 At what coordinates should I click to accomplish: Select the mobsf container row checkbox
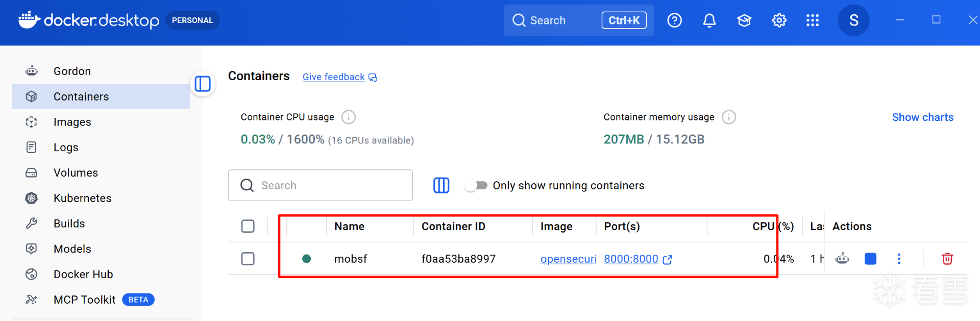tap(248, 259)
